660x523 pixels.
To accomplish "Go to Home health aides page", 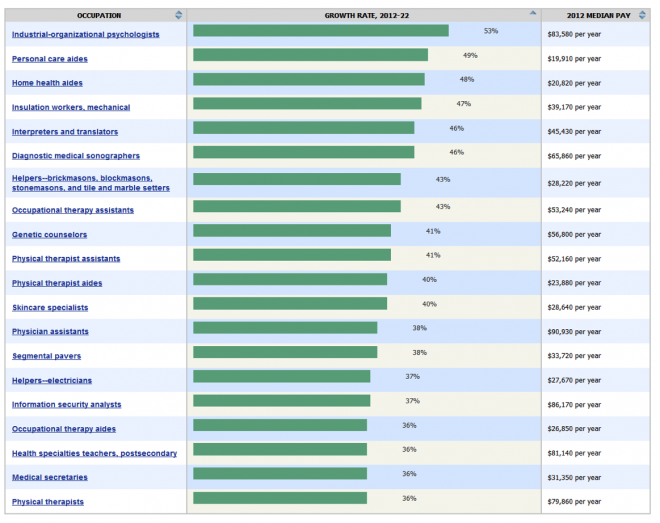I will 47,83.
